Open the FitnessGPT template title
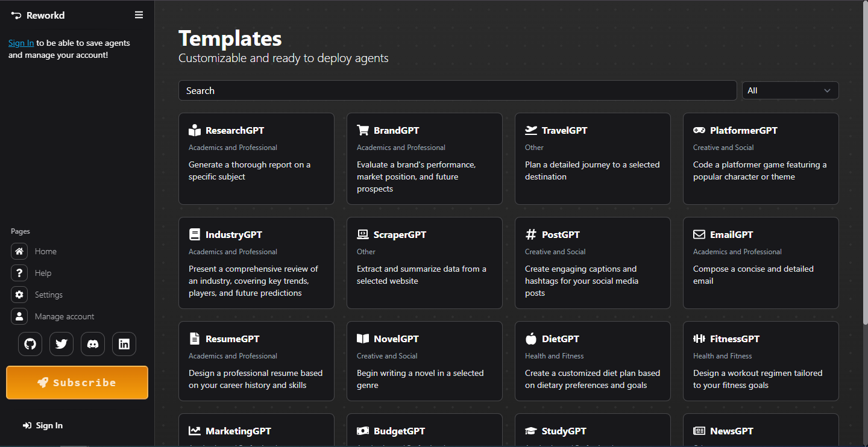Screen dimensions: 868x447 (735, 339)
